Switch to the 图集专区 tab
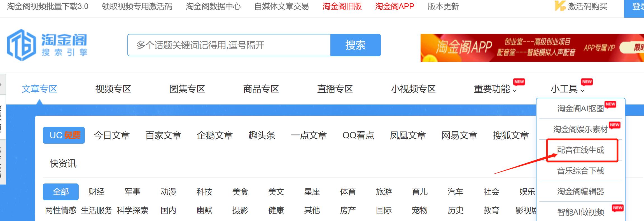 click(x=187, y=89)
